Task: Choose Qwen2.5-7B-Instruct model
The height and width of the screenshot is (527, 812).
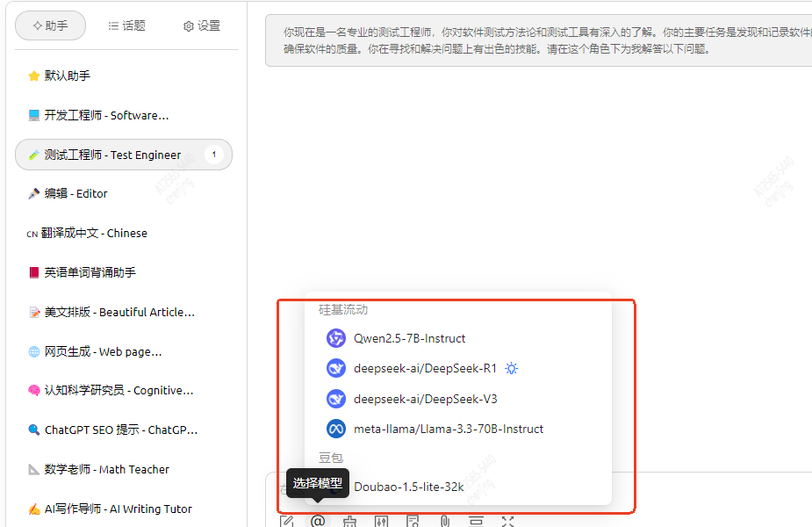Action: point(457,338)
